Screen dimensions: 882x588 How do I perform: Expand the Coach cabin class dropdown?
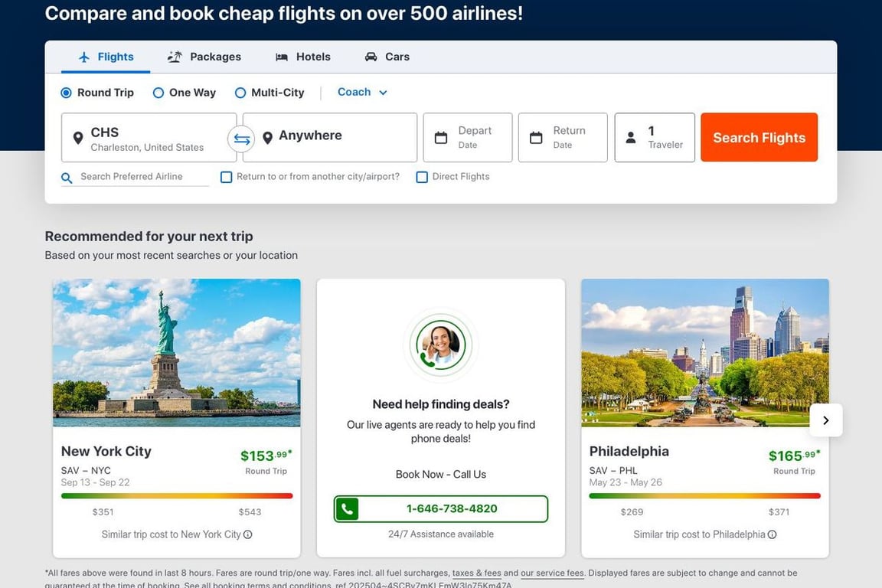click(362, 92)
